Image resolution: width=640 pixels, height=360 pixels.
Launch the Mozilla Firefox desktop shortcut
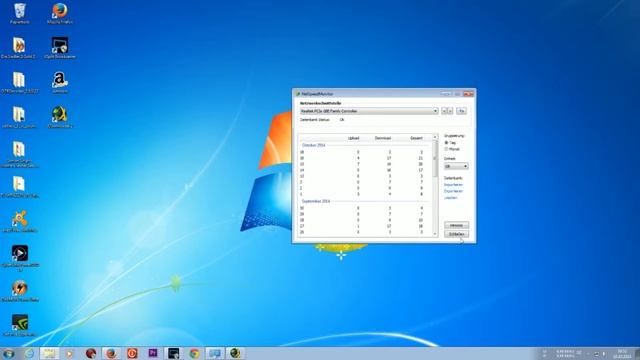(x=60, y=13)
